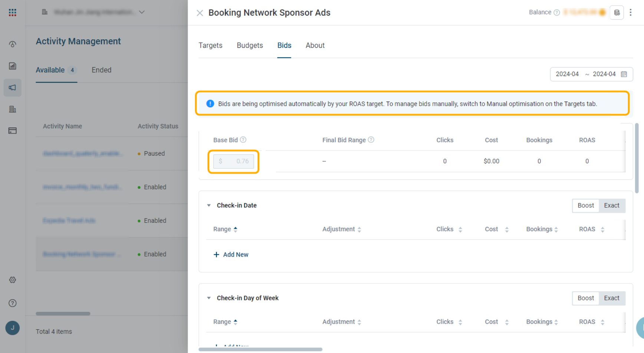644x353 pixels.
Task: Open the help question mark sidebar icon
Action: click(13, 303)
